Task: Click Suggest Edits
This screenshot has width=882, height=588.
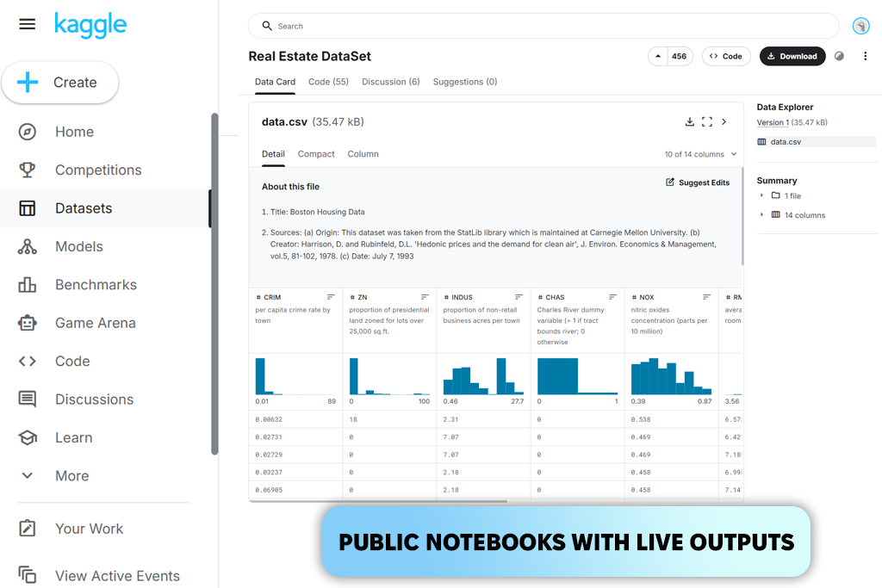Action: tap(698, 183)
